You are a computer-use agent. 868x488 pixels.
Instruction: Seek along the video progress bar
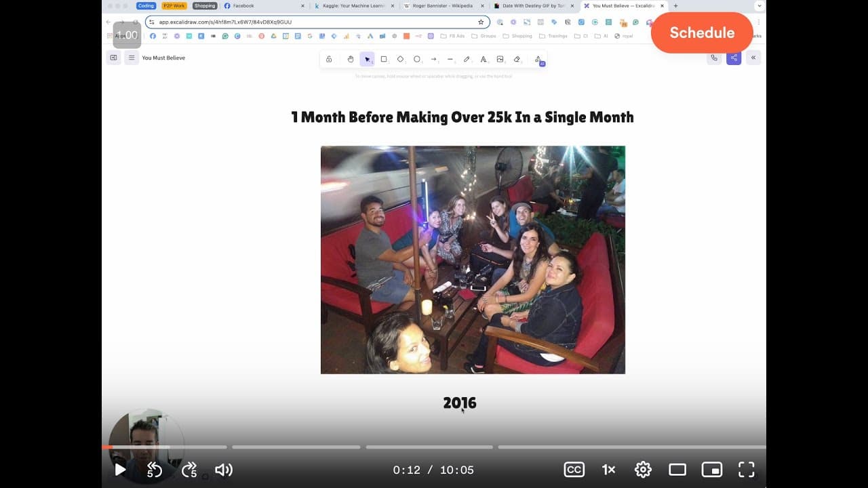[434, 447]
